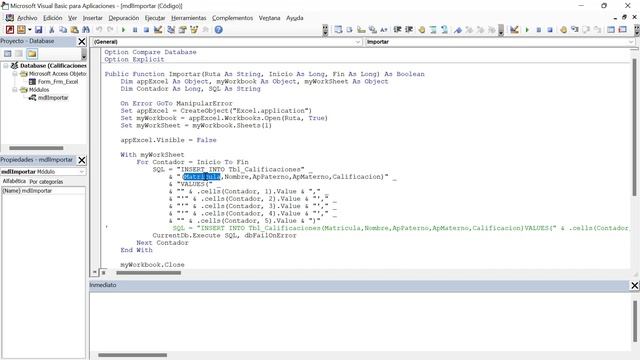Click the Debug toolbar hand breakpoint icon
Screen dimensions: 640x360
563,30
